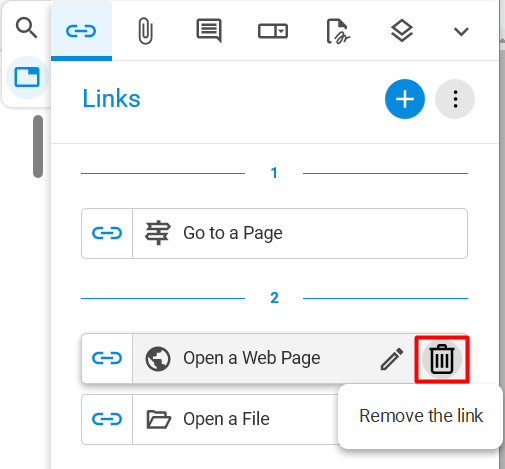This screenshot has height=469, width=505.
Task: Edit the Open a Web Page link
Action: (392, 359)
